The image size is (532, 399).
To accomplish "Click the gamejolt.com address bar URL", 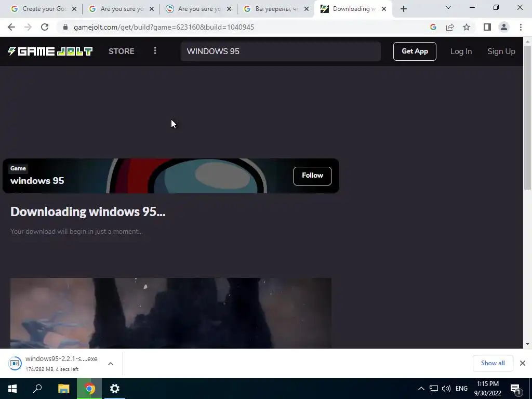I will click(x=164, y=27).
